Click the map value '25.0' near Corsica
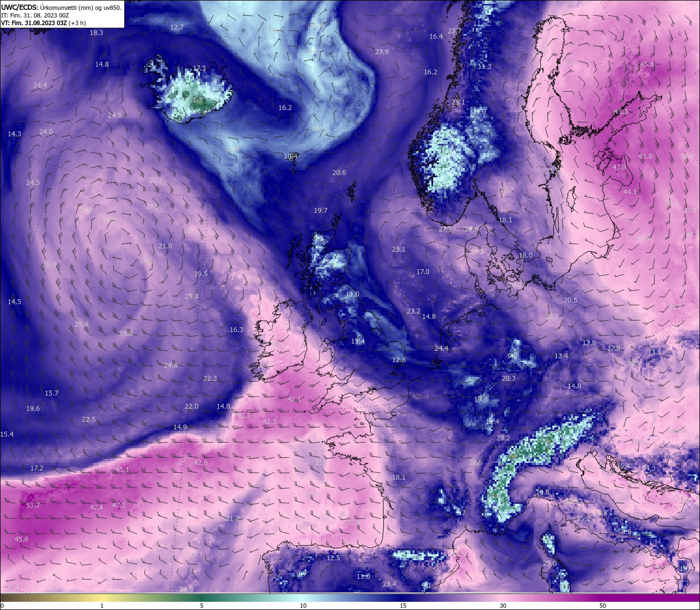The height and width of the screenshot is (610, 700). [550, 563]
